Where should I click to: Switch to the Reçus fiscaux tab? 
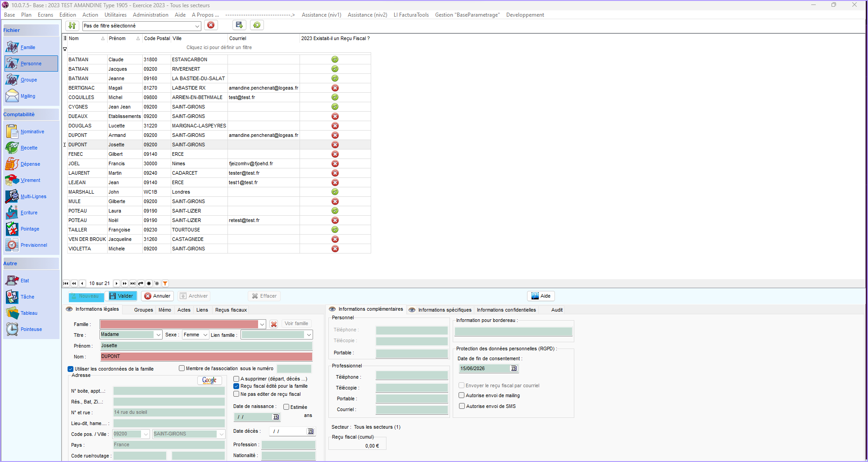(231, 310)
